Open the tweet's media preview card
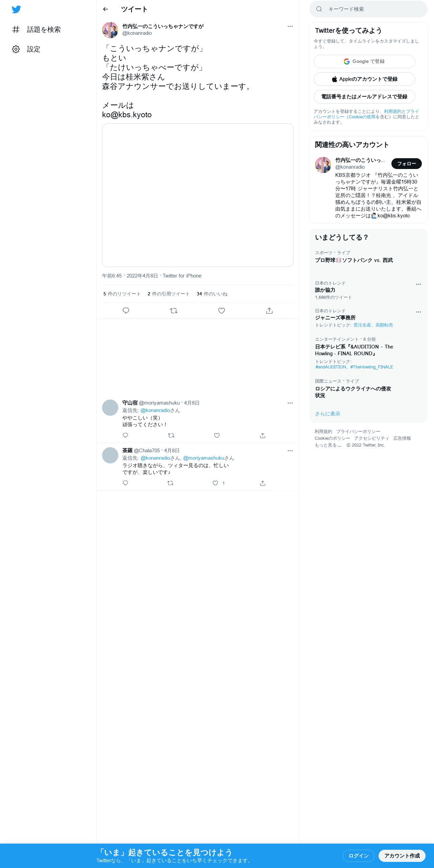 point(198,195)
